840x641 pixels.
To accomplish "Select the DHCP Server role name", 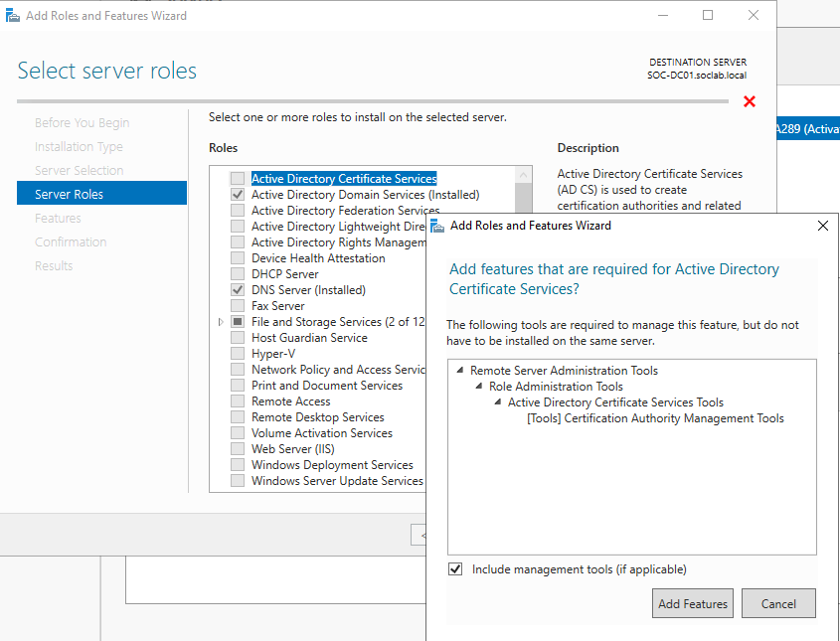I will pos(285,274).
